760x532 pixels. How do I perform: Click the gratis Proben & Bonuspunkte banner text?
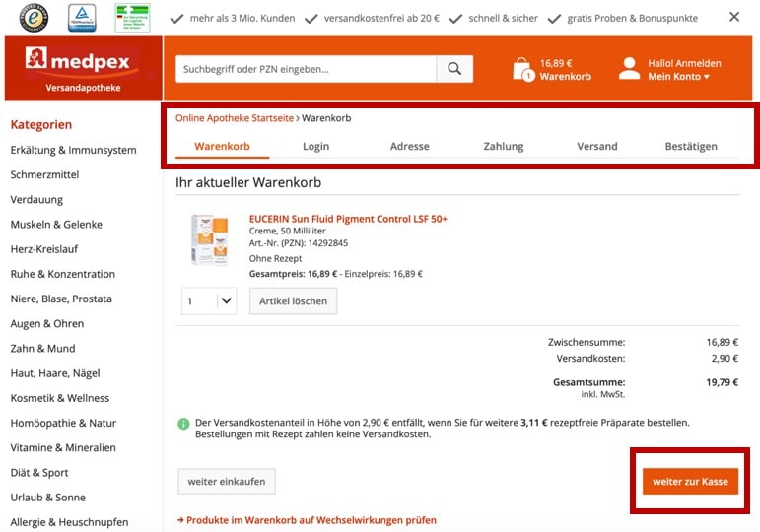click(x=633, y=18)
